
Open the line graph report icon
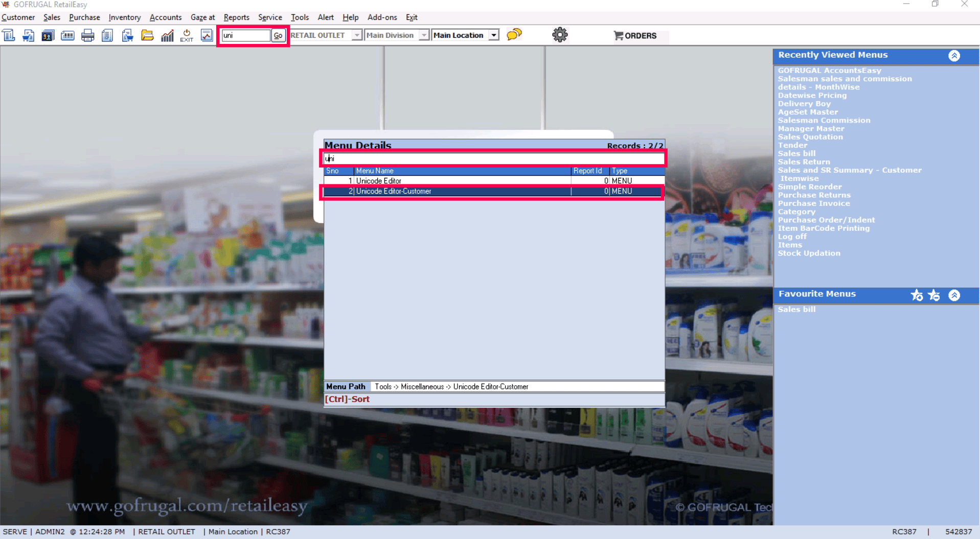207,35
